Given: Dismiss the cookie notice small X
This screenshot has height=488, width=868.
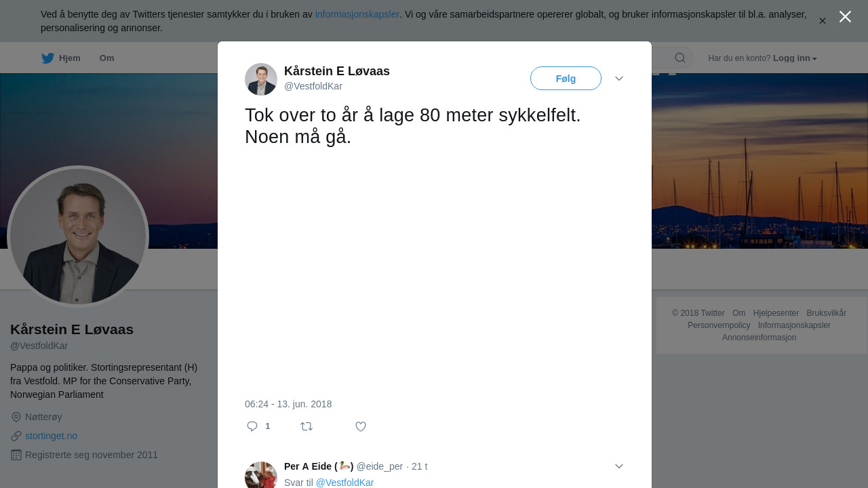Looking at the screenshot, I should pos(823,21).
